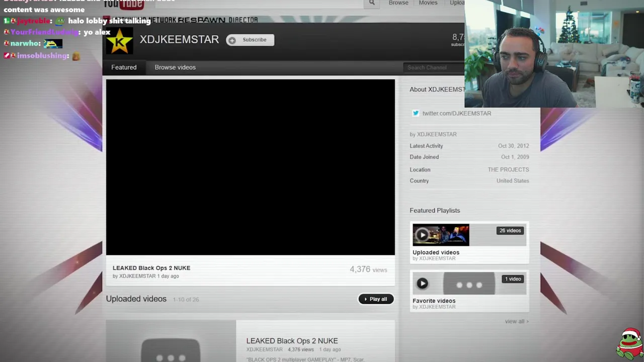The width and height of the screenshot is (644, 362).
Task: Open the twitter.com/DJKEEMSTAR link
Action: tap(456, 114)
